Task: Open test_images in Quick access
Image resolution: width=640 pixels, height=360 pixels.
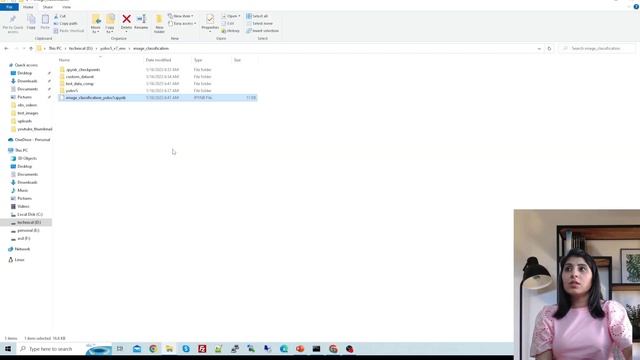Action: 28,113
